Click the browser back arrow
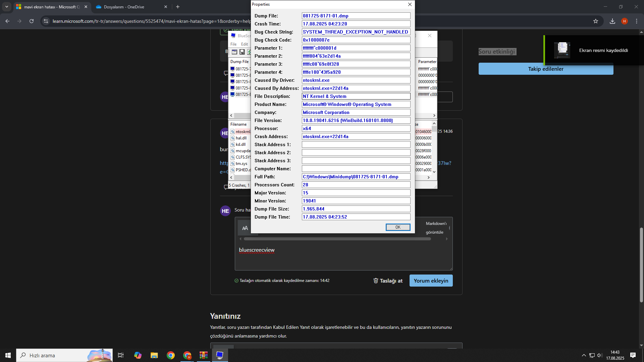 point(7,21)
